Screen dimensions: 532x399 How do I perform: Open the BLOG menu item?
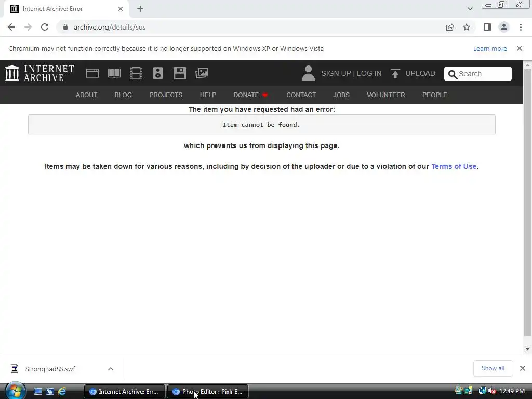123,95
